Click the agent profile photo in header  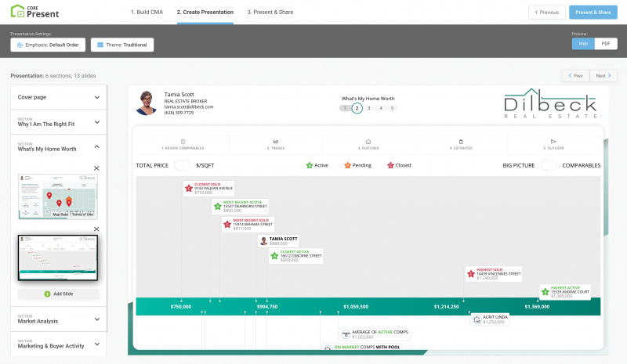[147, 103]
